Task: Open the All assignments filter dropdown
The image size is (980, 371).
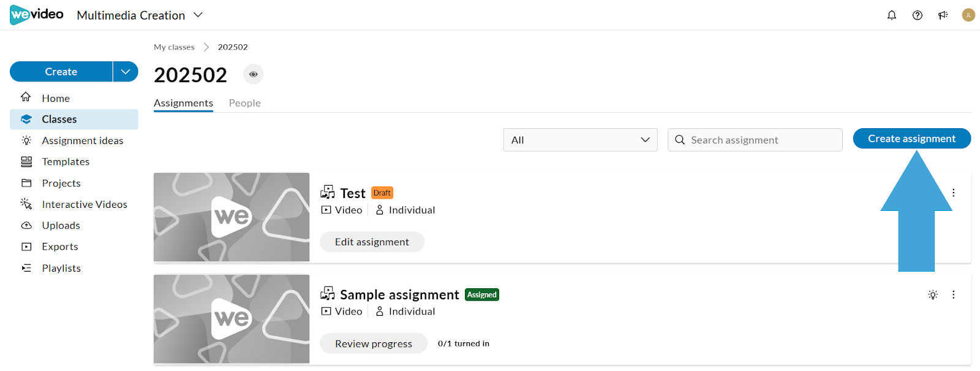Action: coord(581,140)
